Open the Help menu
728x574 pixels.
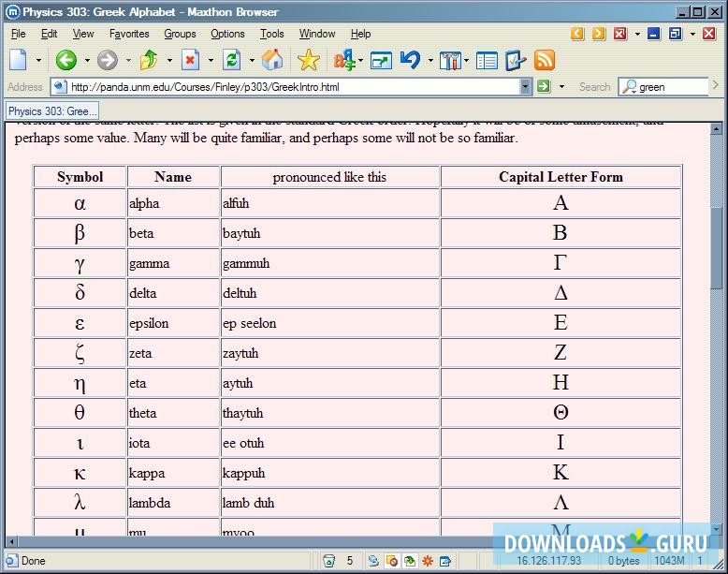pos(361,34)
